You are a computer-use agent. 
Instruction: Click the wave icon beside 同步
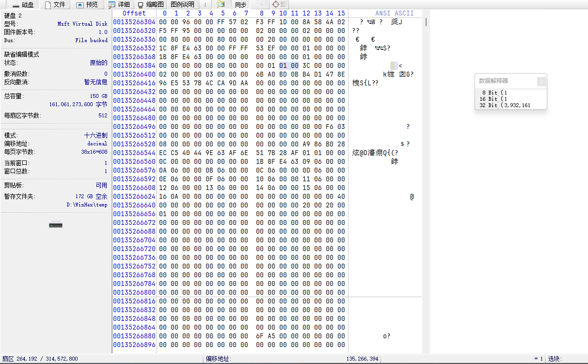pyautogui.click(x=260, y=5)
